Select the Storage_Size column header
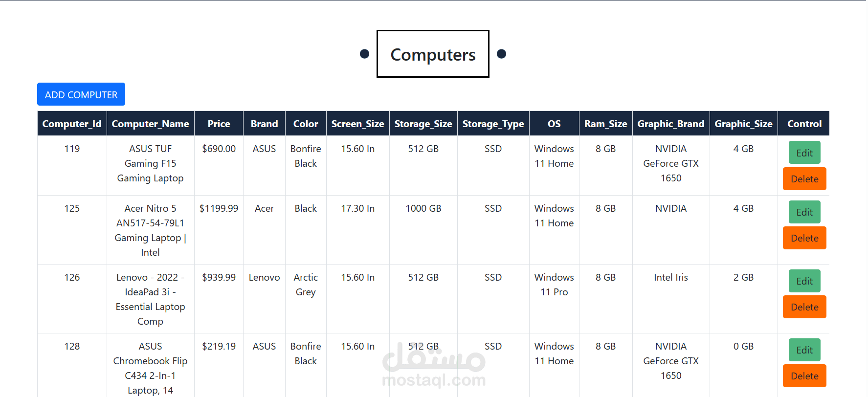 [x=423, y=124]
